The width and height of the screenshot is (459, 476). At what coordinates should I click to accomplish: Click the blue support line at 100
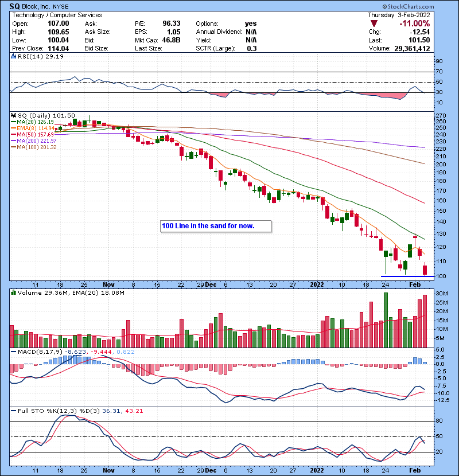click(x=407, y=276)
